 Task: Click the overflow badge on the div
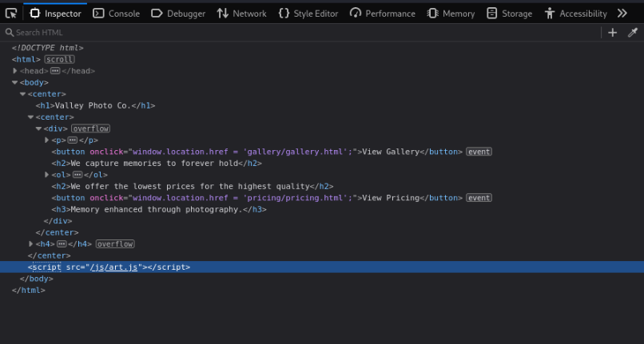pos(90,129)
